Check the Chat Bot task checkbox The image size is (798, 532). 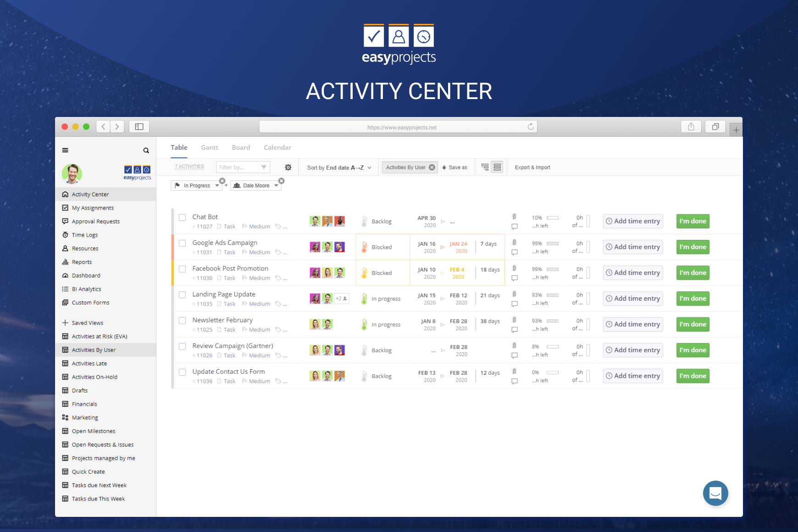[x=183, y=217]
